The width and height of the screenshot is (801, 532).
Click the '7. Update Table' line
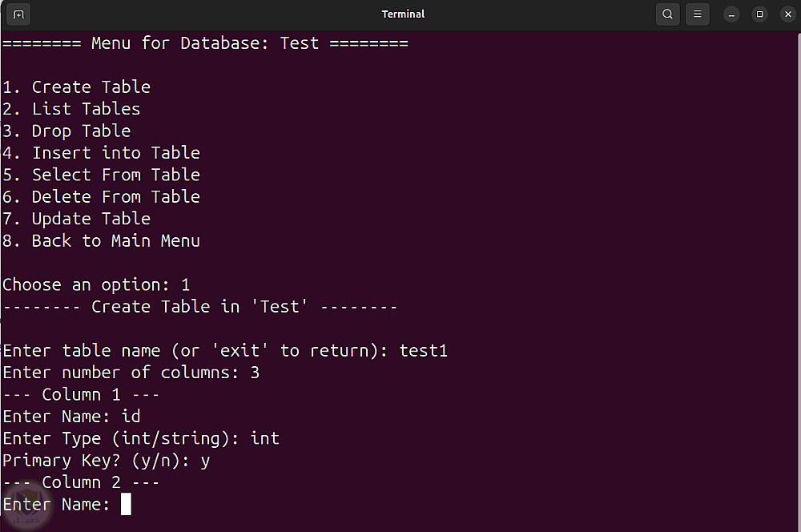[x=77, y=219]
